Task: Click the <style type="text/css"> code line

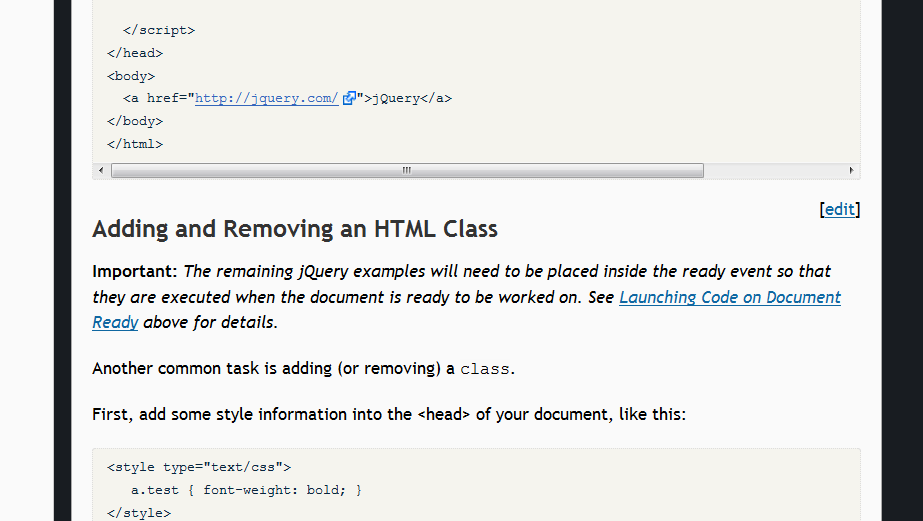Action: (x=199, y=467)
